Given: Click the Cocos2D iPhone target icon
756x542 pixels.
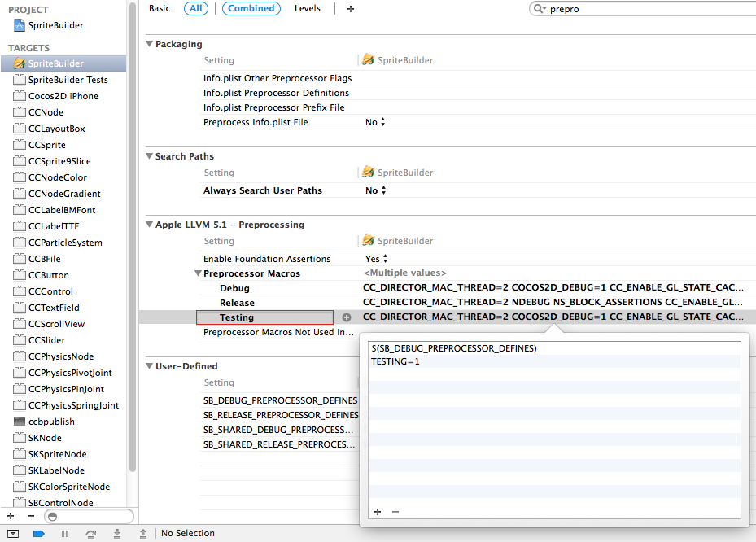Looking at the screenshot, I should click(20, 96).
